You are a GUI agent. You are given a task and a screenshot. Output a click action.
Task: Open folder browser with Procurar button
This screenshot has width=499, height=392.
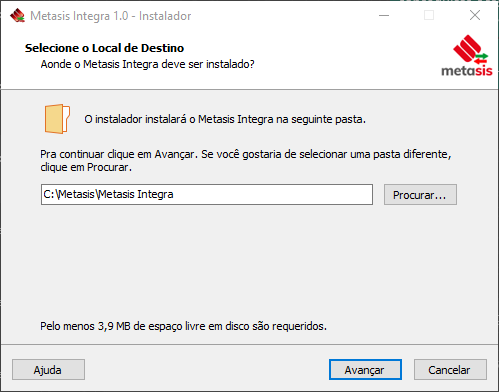coord(420,195)
